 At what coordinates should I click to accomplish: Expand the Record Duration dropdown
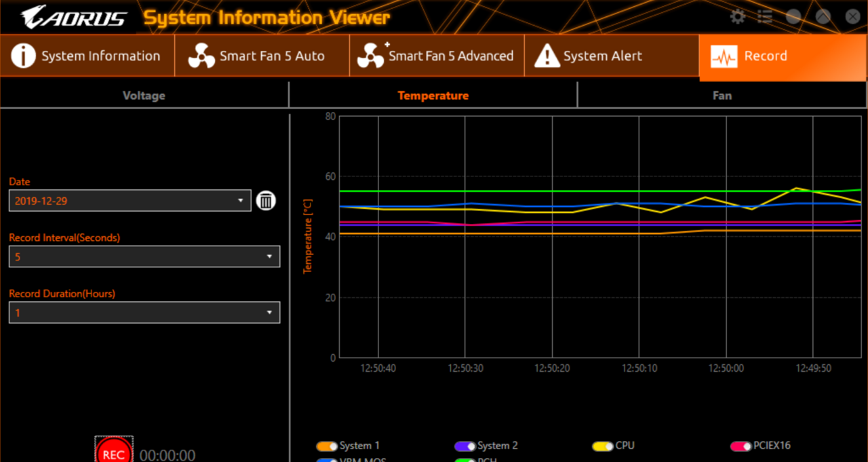click(x=144, y=312)
